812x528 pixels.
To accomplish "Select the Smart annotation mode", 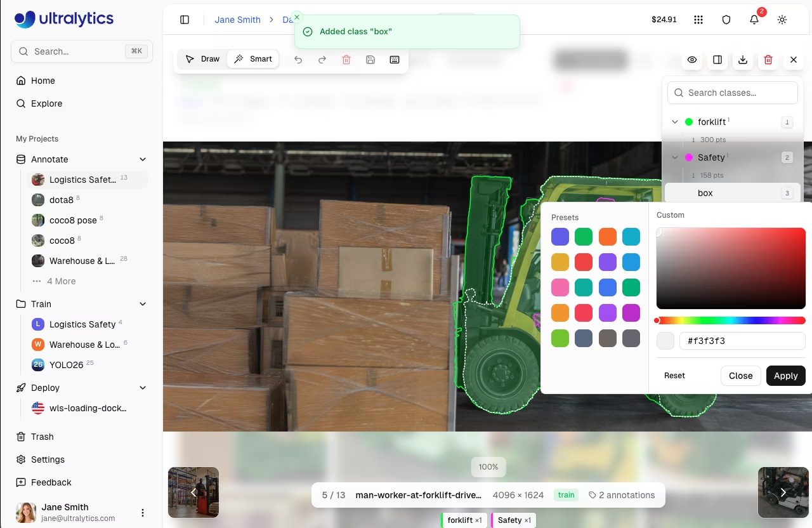I will point(253,59).
